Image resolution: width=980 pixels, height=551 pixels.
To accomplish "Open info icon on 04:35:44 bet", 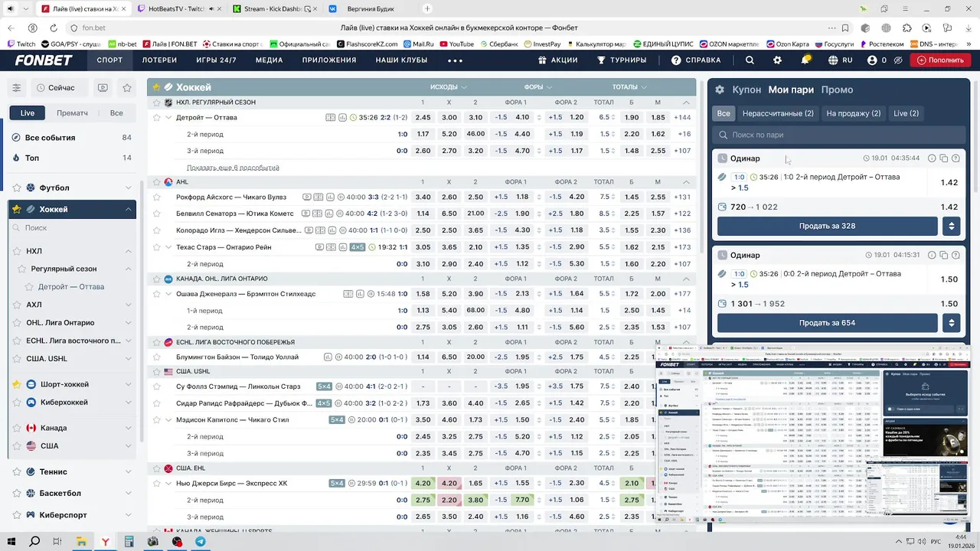I will (932, 158).
